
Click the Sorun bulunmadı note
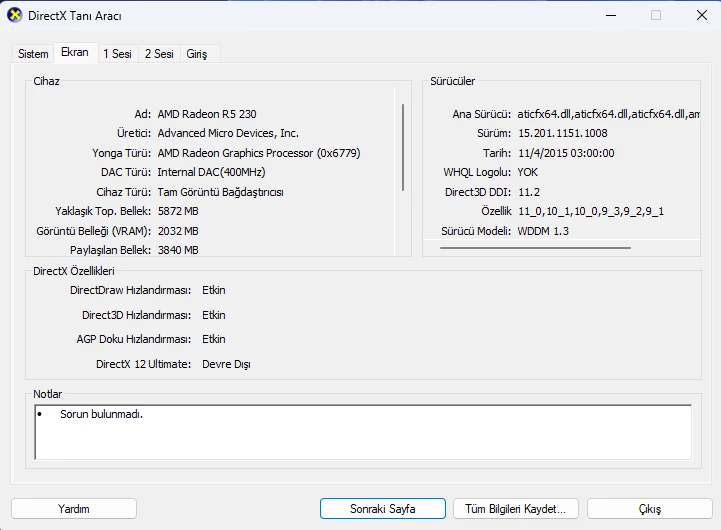[102, 414]
